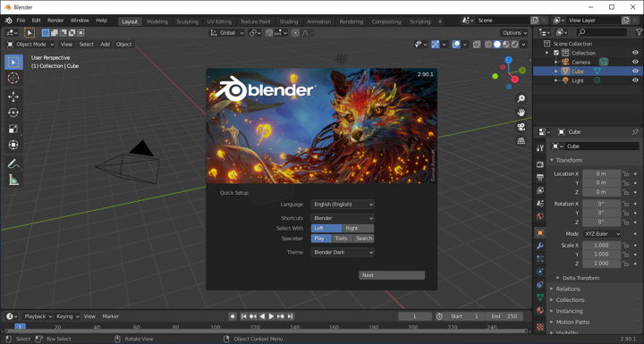
Task: Click the Next button in Quick Setup
Action: 392,275
